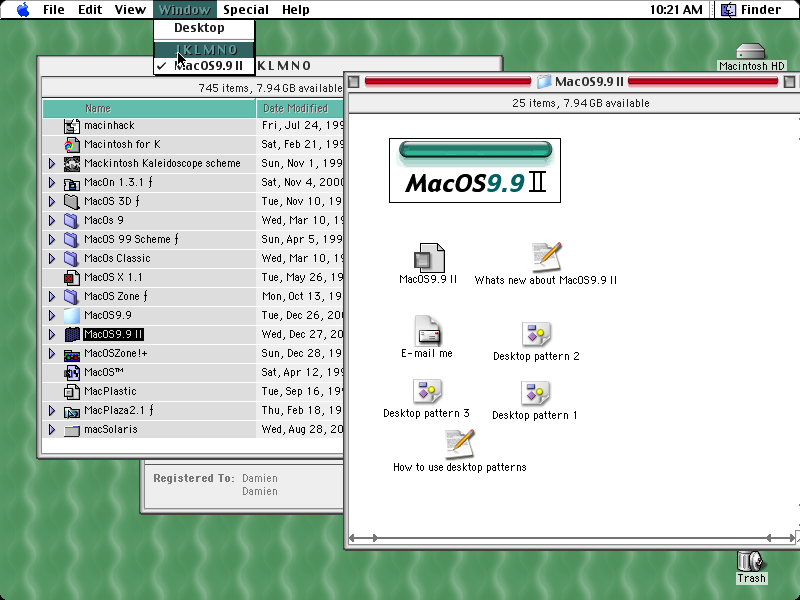Select the Trash icon on the desktop
This screenshot has width=800, height=600.
pyautogui.click(x=751, y=561)
